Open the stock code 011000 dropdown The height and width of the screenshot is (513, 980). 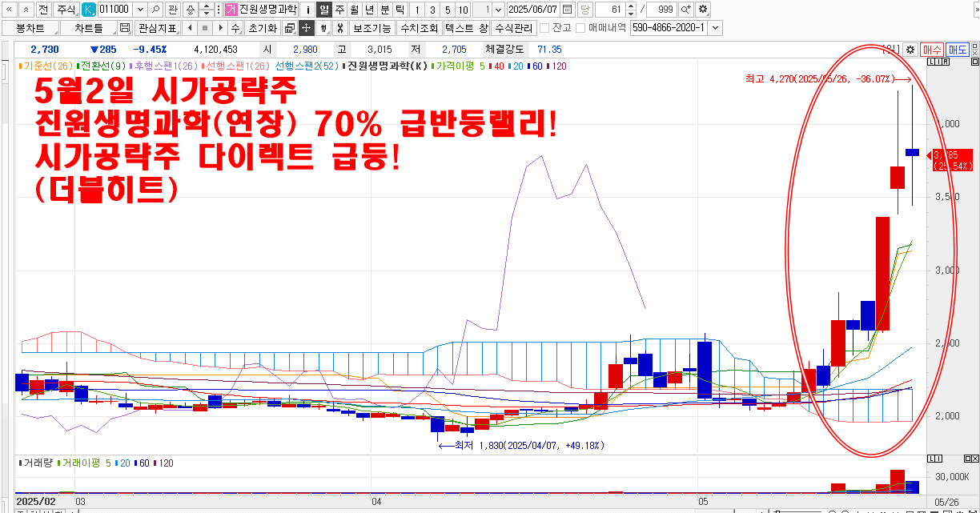tap(141, 10)
